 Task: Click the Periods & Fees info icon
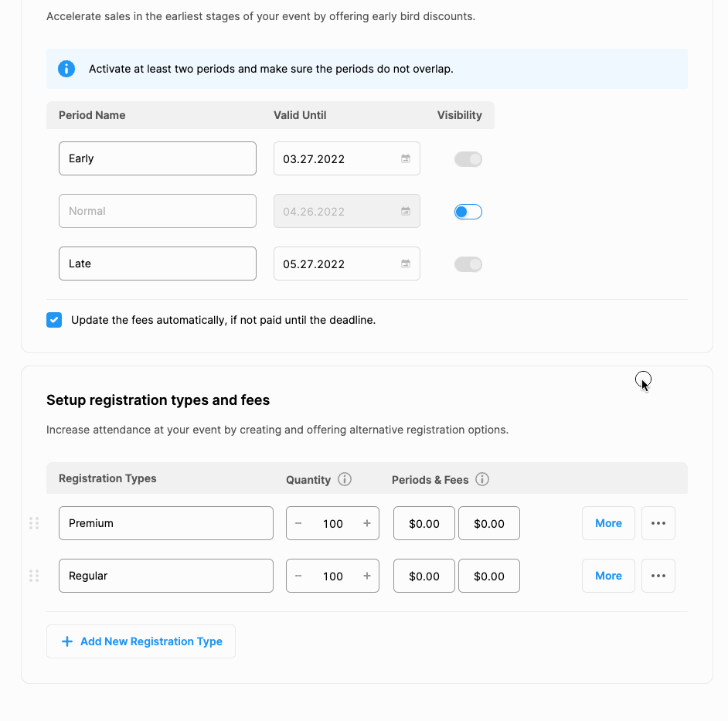[x=481, y=479]
